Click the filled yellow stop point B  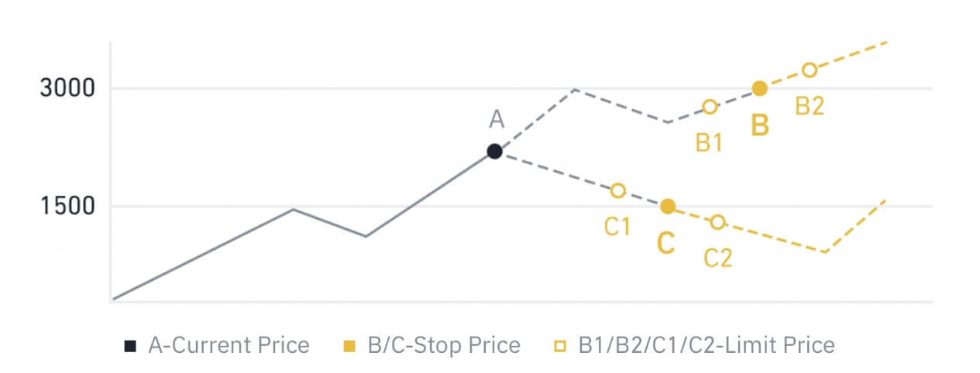[x=760, y=88]
